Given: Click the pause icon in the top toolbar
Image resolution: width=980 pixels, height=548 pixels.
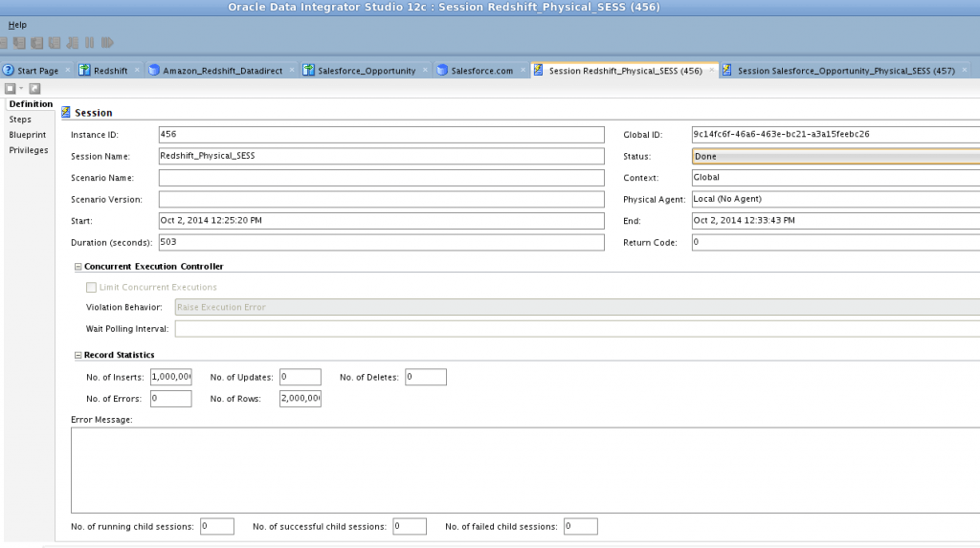Looking at the screenshot, I should pyautogui.click(x=90, y=43).
